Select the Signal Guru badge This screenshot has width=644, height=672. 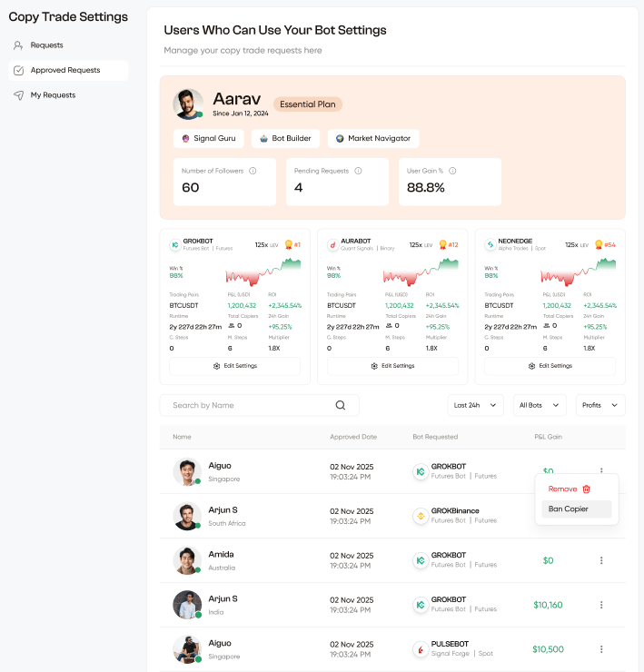209,138
